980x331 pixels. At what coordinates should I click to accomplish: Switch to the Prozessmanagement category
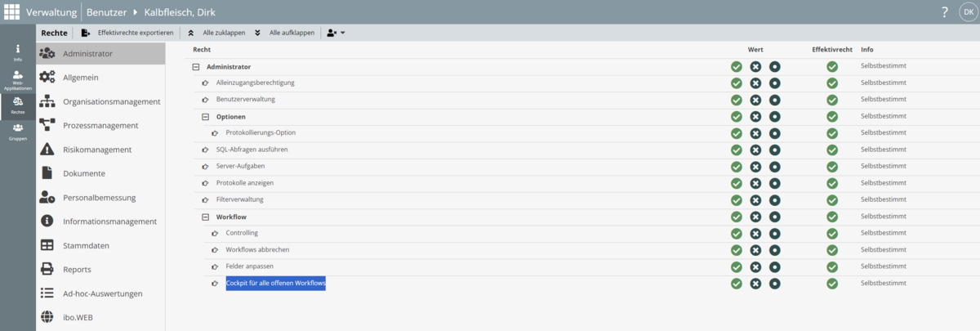pos(100,126)
